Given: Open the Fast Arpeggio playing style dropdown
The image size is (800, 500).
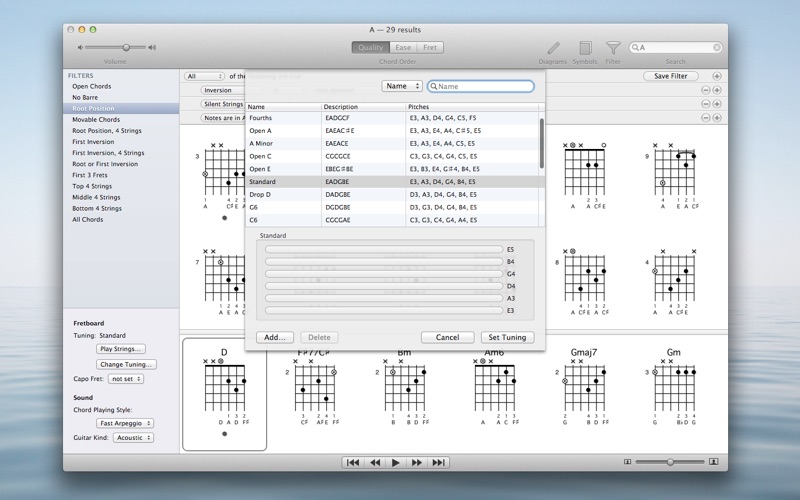Looking at the screenshot, I should pos(125,423).
